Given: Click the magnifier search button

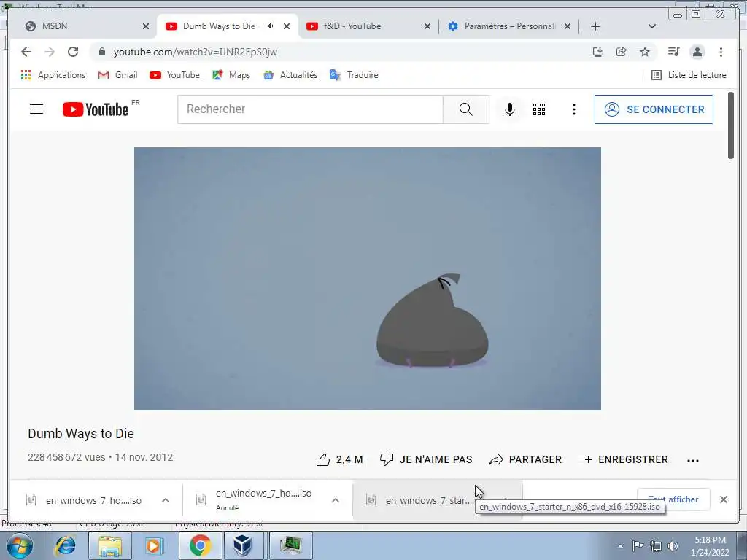Looking at the screenshot, I should (x=466, y=109).
